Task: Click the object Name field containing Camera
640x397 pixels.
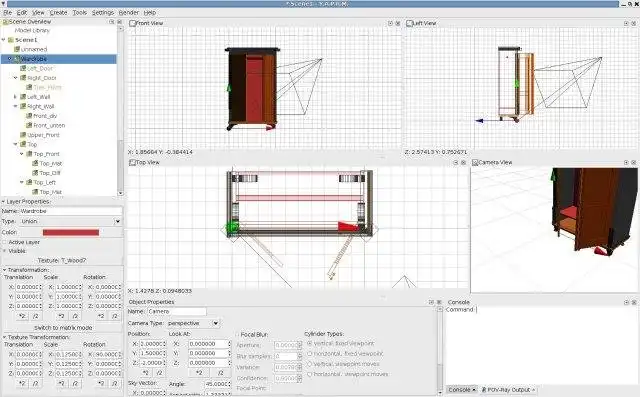Action: (176, 311)
